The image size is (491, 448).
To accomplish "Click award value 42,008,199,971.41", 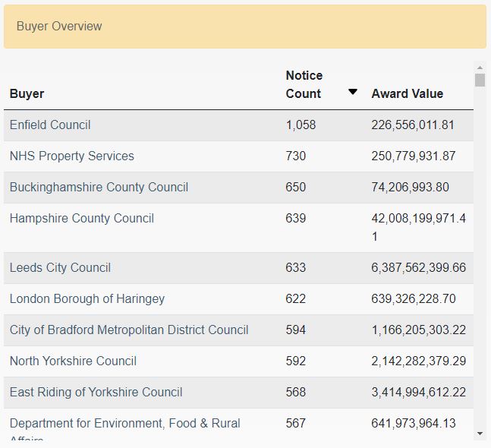I will 419,228.
